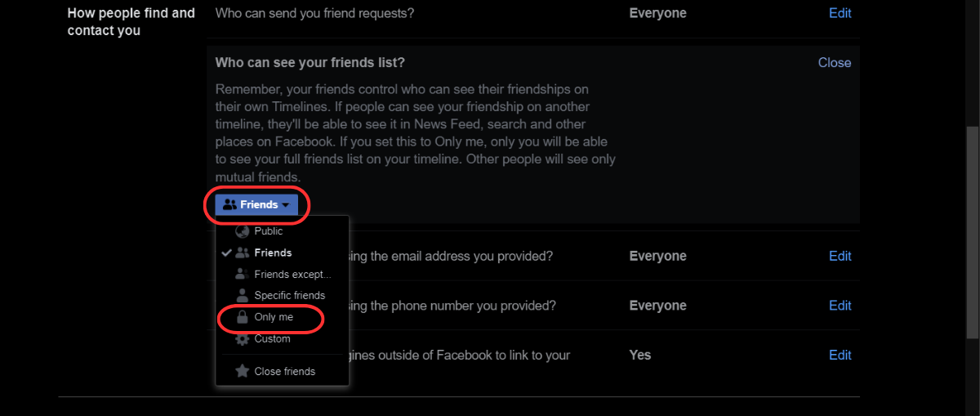Close the friends list visibility section
980x416 pixels.
click(x=834, y=63)
